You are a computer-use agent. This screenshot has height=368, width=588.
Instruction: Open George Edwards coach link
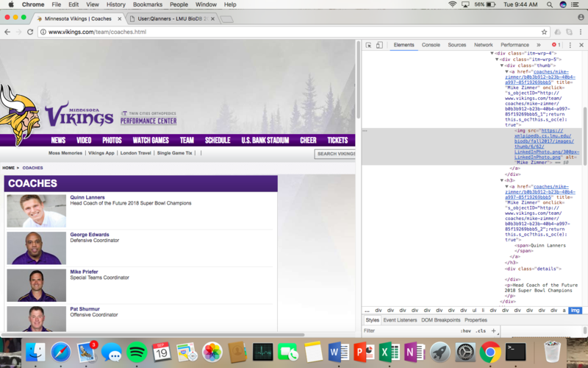click(90, 234)
